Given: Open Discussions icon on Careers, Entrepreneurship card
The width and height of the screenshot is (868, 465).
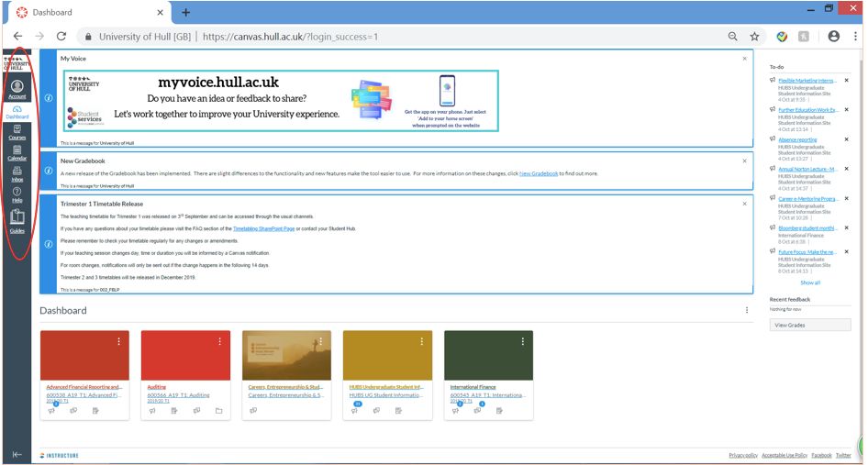Looking at the screenshot, I should pyautogui.click(x=253, y=410).
